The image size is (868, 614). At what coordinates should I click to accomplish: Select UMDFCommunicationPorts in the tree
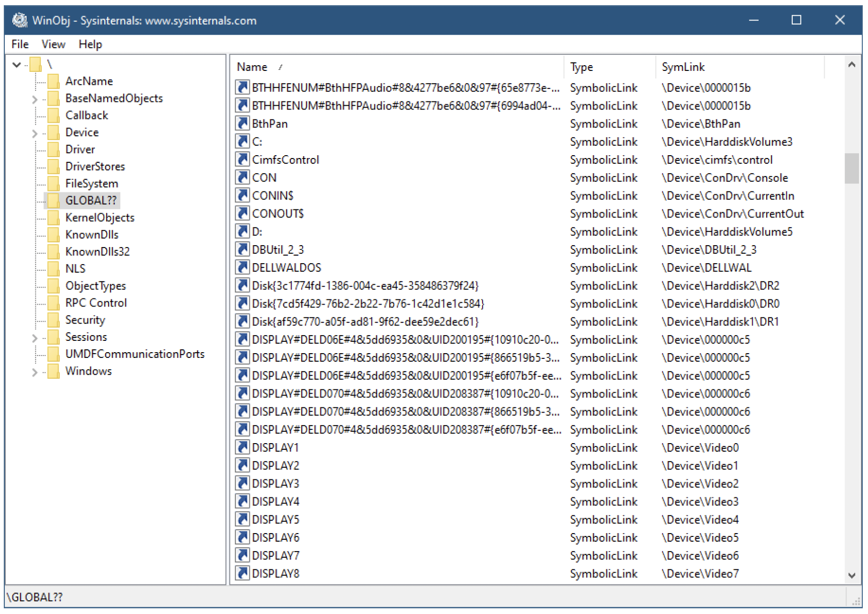tap(135, 354)
